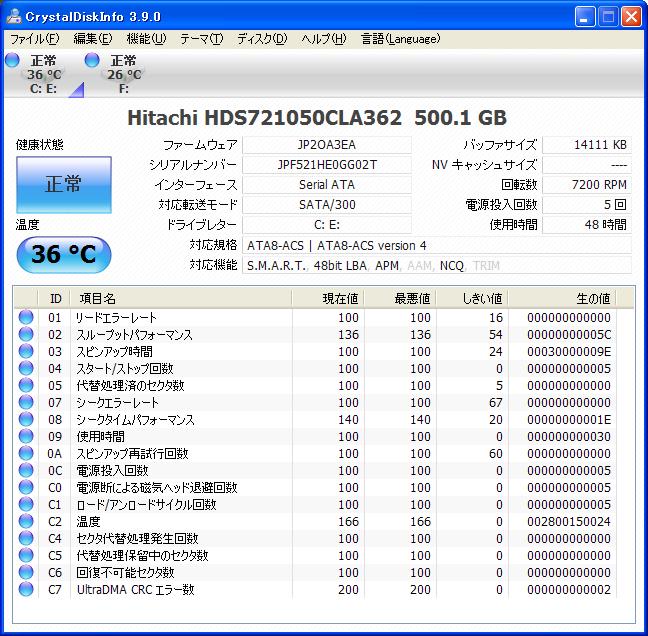The height and width of the screenshot is (636, 648).
Task: Click status orb for 05 代替処理済のセクタ数
Action: point(26,385)
